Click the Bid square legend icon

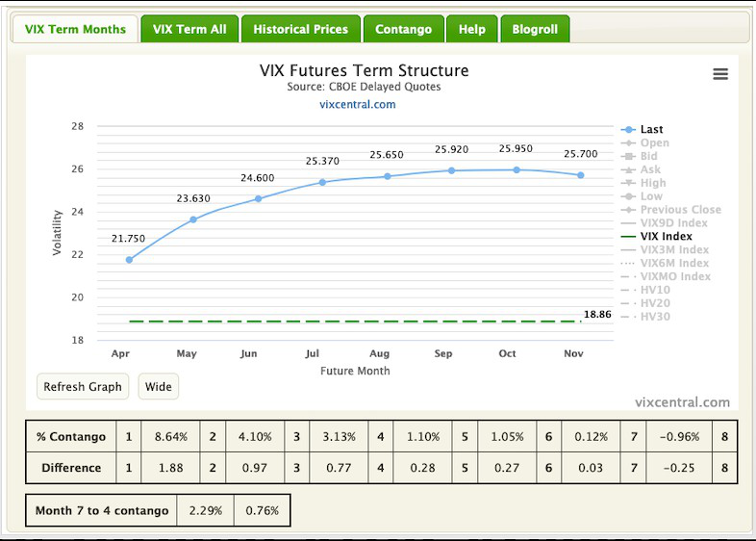click(x=628, y=156)
